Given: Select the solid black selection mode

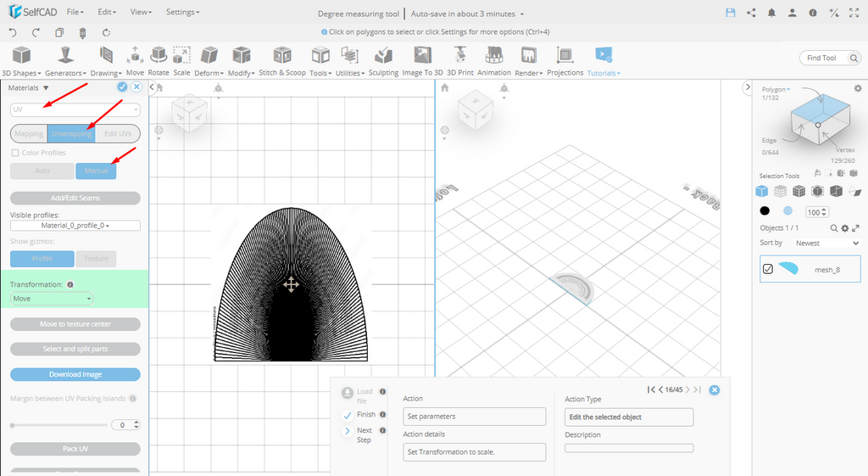Looking at the screenshot, I should click(765, 210).
